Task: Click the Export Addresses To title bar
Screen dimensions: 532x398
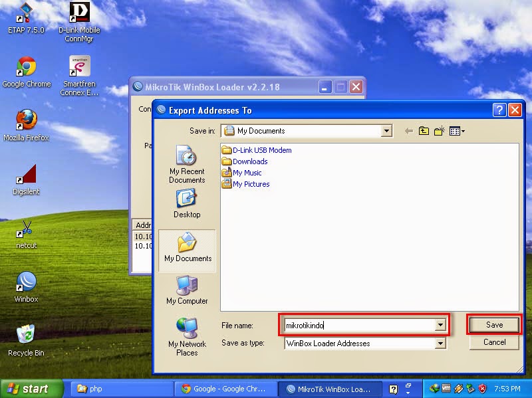Action: coord(323,110)
